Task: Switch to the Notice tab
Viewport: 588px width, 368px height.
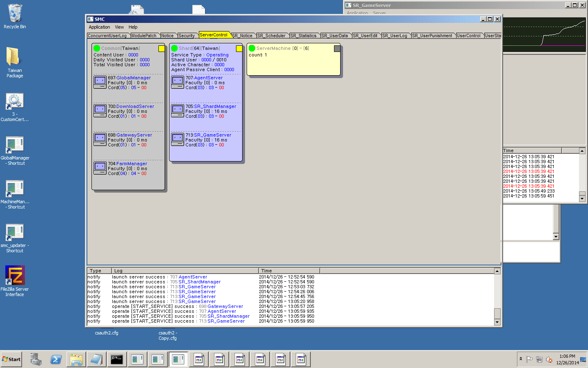Action: (x=167, y=36)
